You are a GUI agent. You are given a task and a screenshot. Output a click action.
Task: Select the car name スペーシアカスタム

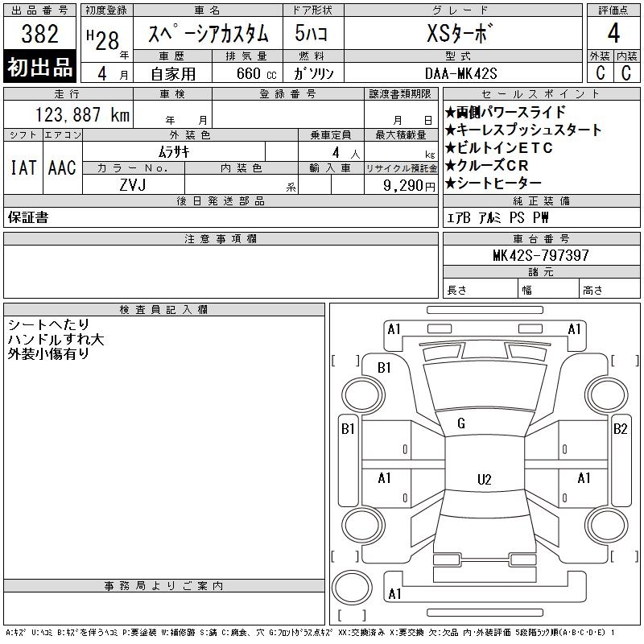click(x=208, y=33)
